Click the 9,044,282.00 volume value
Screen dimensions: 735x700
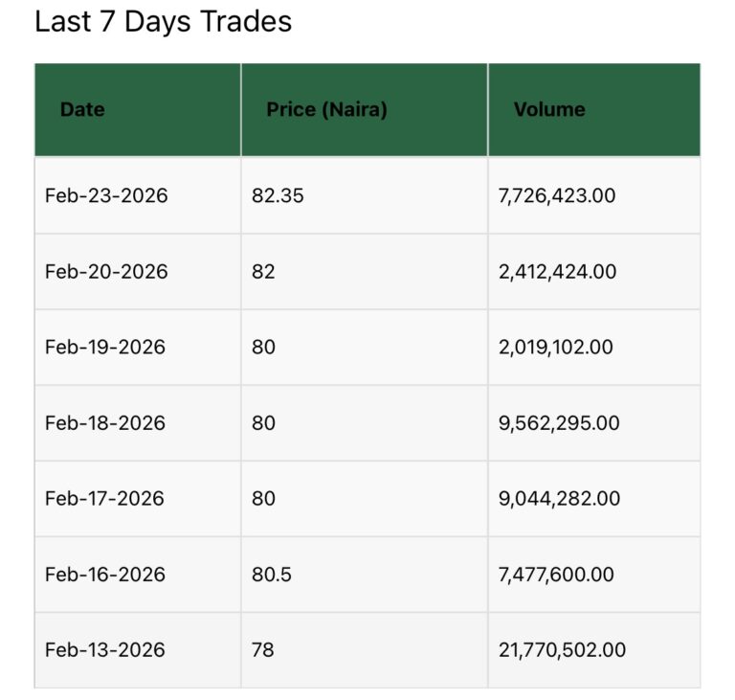[x=559, y=499]
